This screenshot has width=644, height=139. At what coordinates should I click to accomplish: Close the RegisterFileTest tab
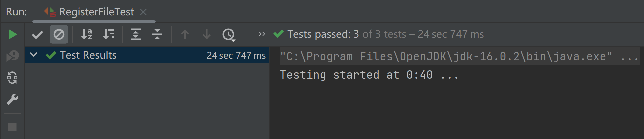(143, 12)
